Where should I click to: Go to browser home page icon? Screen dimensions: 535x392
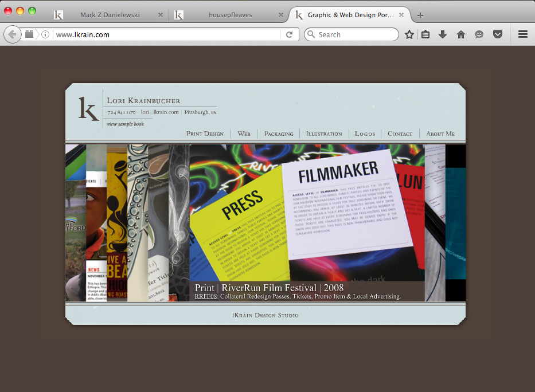pyautogui.click(x=460, y=34)
